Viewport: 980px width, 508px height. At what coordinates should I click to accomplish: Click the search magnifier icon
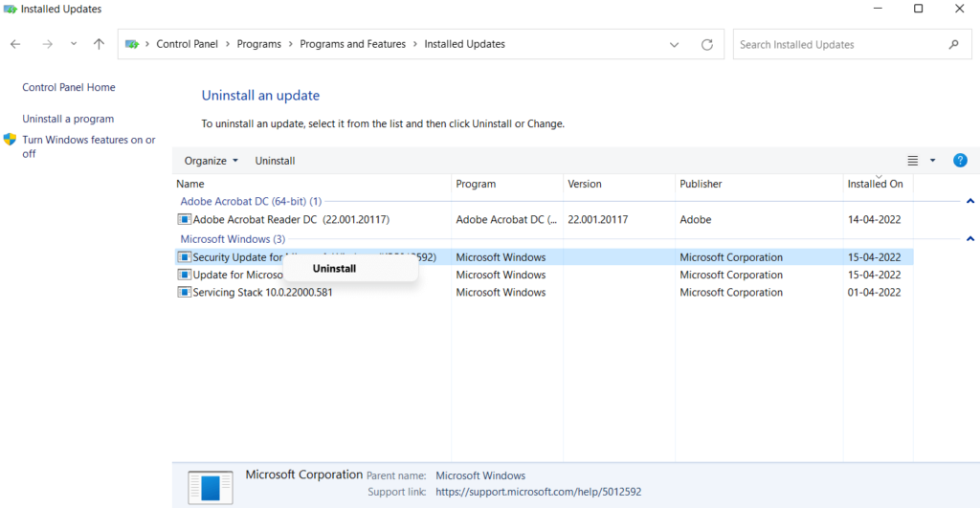954,44
